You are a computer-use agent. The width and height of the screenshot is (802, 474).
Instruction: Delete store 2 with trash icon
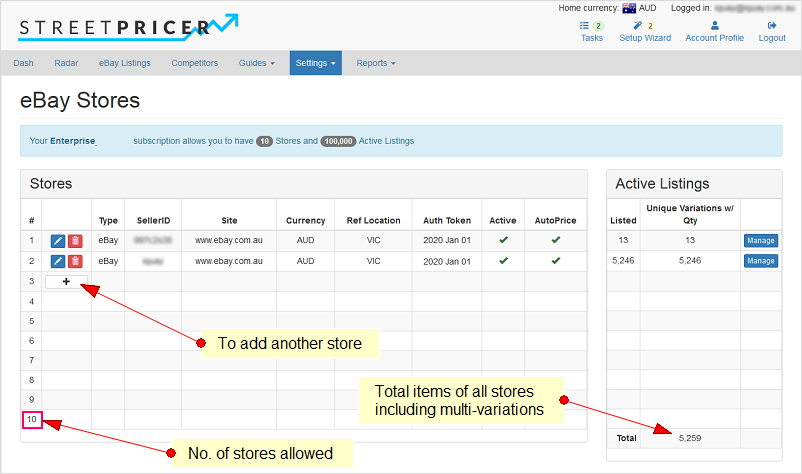75,261
